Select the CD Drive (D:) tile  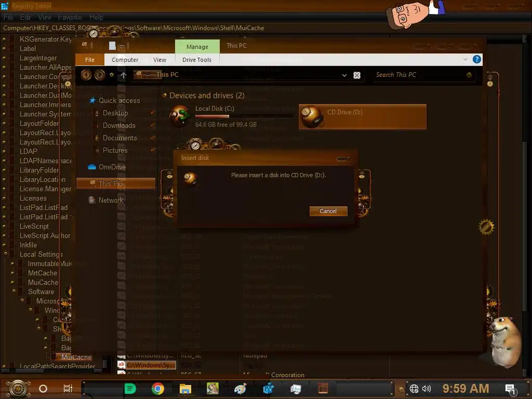coord(362,117)
